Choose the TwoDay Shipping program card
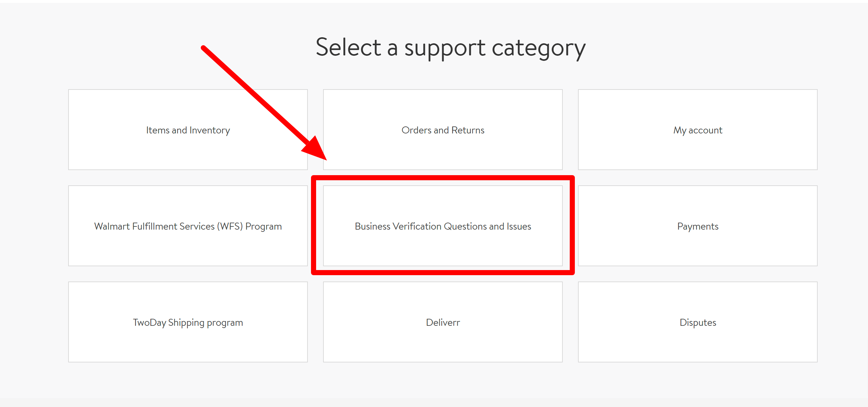Viewport: 868px width, 407px height. coord(188,322)
